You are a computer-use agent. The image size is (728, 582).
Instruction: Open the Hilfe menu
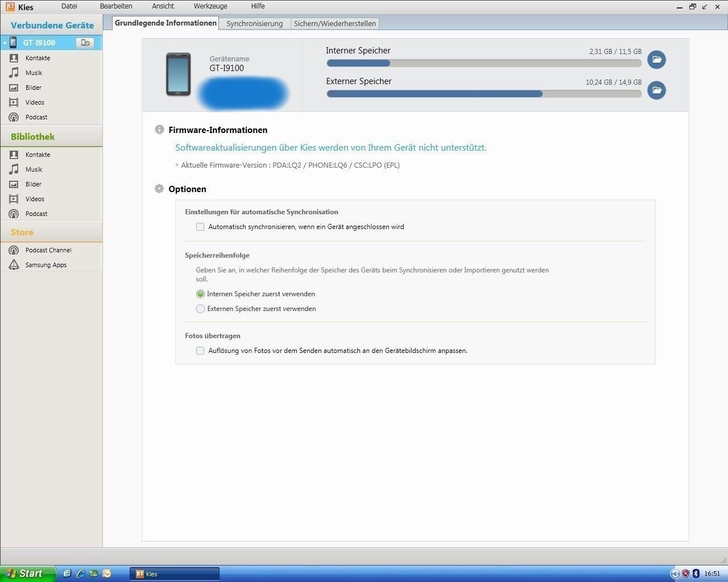(258, 6)
